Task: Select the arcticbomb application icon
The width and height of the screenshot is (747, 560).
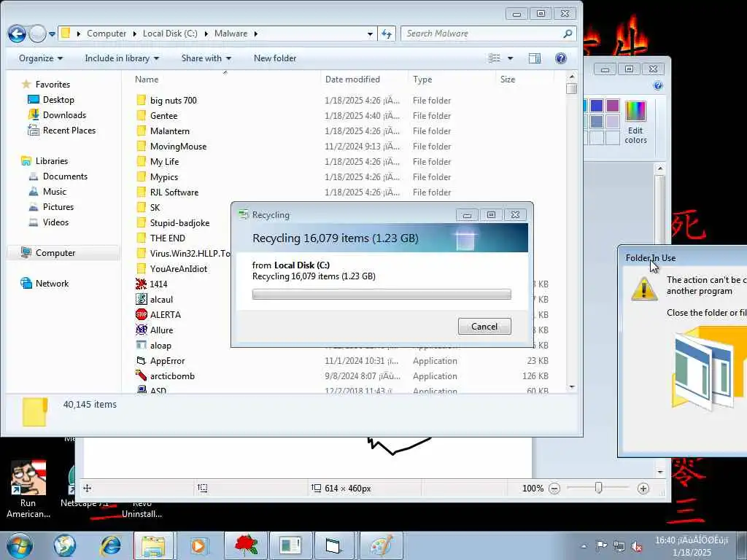Action: coord(141,376)
